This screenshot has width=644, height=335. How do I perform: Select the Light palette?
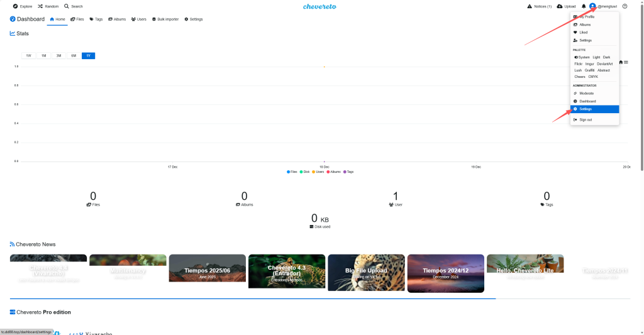pyautogui.click(x=596, y=57)
